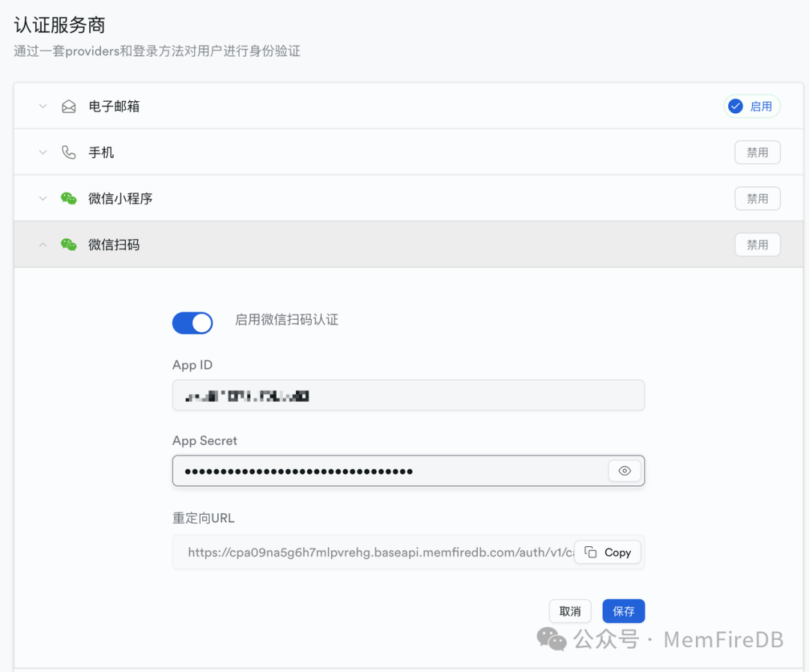Viewport: 809px width, 672px height.
Task: Click the WeChat icon beside 微信扫码
Action: pyautogui.click(x=69, y=244)
